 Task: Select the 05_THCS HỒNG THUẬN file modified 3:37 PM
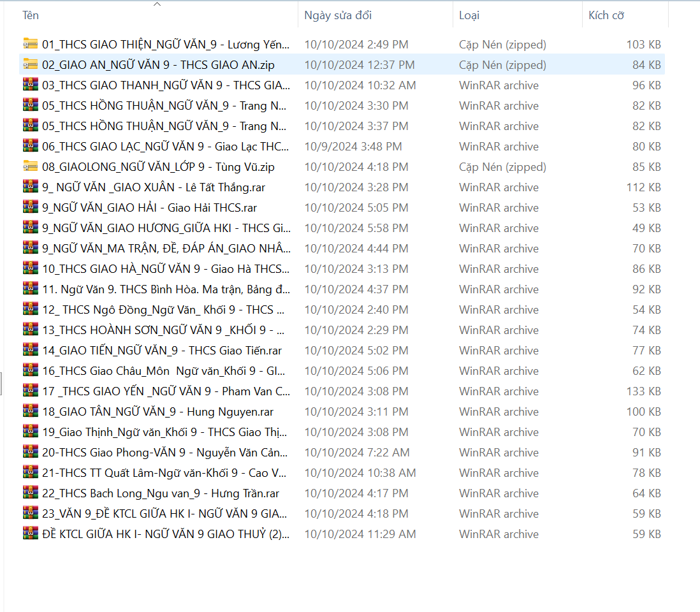pos(163,126)
